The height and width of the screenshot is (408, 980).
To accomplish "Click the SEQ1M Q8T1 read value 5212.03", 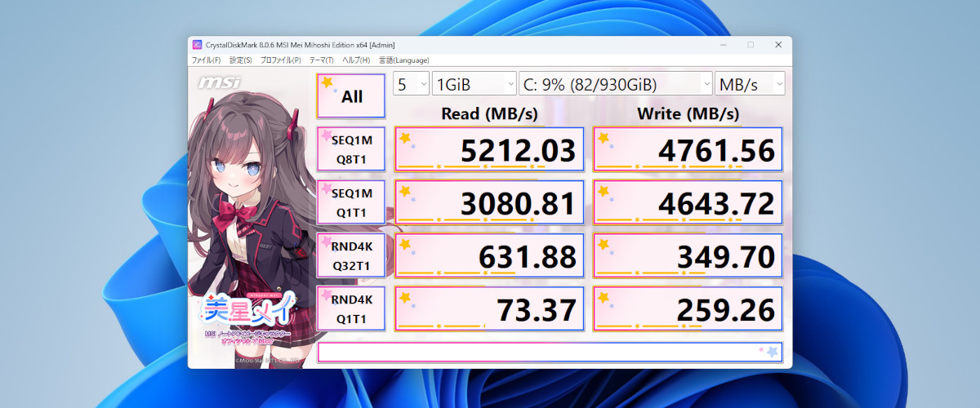I will 490,149.
